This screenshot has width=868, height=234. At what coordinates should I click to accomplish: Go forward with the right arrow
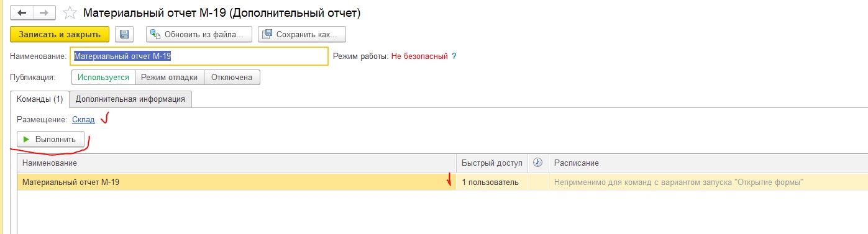(43, 12)
